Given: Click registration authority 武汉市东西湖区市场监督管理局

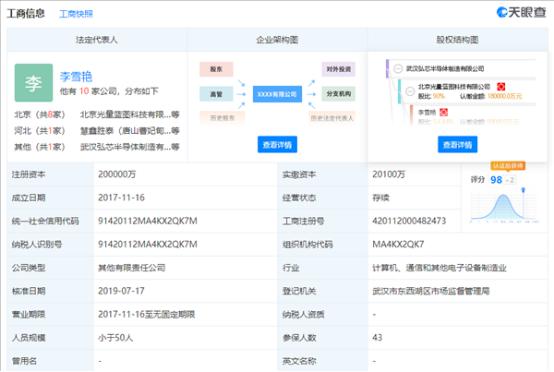Looking at the screenshot, I should coord(431,291).
